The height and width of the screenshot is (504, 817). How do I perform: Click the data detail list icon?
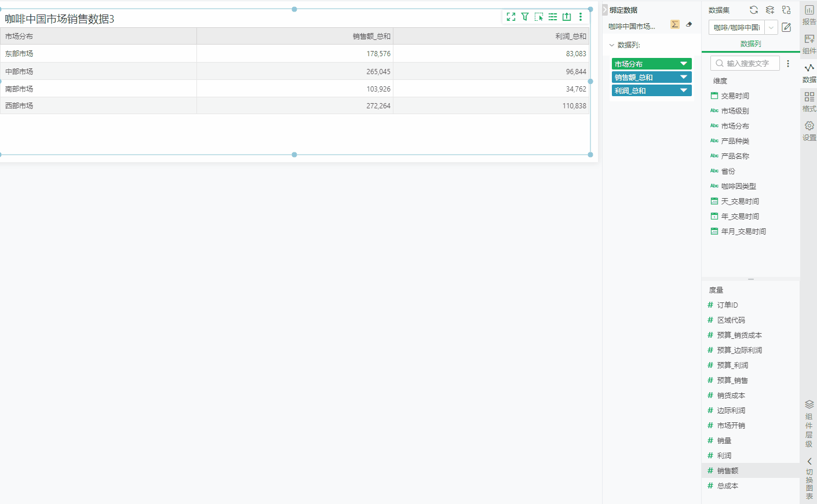pyautogui.click(x=552, y=17)
